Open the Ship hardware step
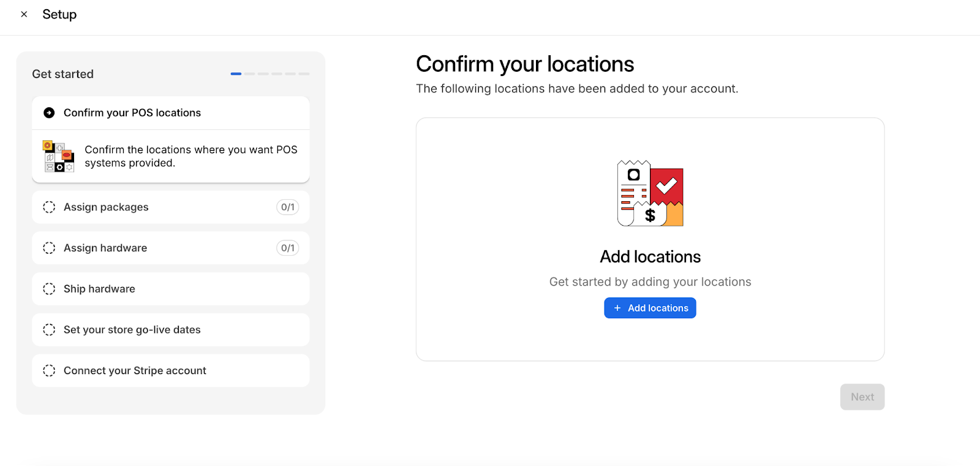This screenshot has height=466, width=980. tap(99, 289)
